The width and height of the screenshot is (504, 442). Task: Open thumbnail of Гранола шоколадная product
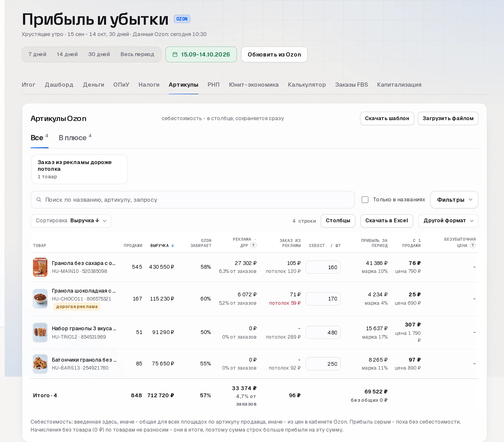(40, 298)
